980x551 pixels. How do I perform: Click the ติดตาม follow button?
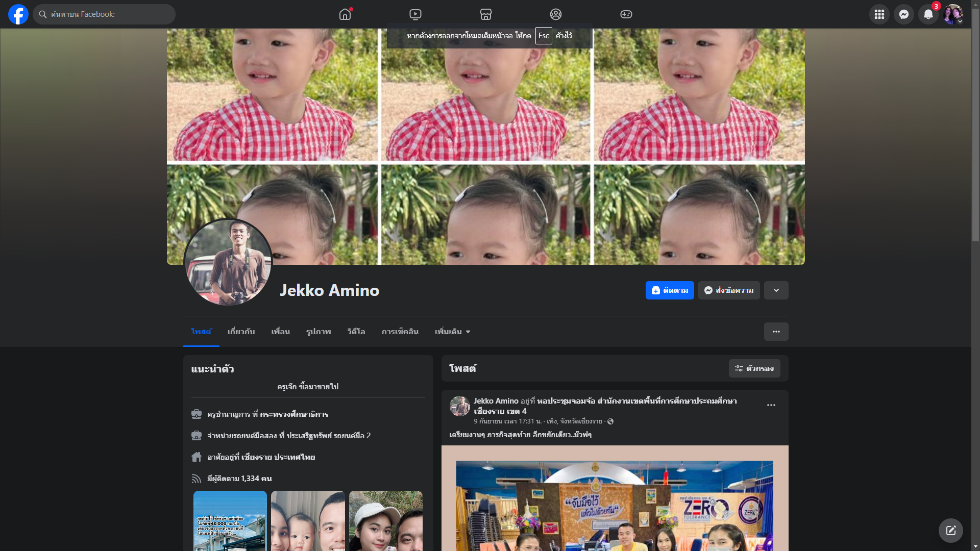669,290
